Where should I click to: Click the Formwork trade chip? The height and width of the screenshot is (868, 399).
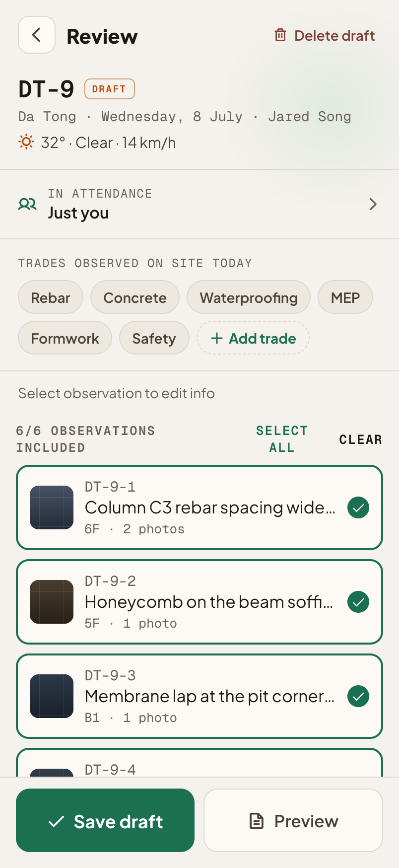[x=65, y=338]
